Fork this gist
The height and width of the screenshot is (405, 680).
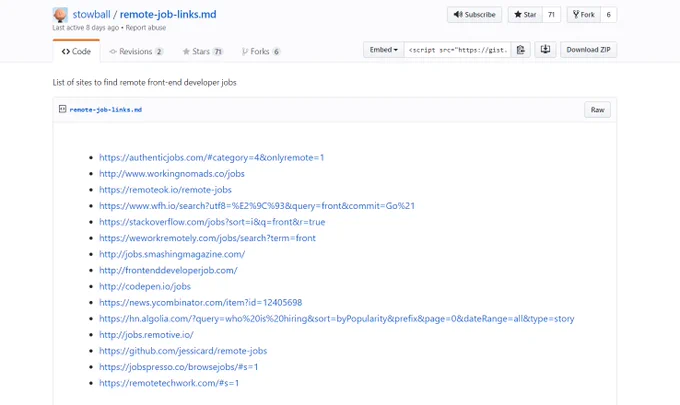(x=584, y=15)
